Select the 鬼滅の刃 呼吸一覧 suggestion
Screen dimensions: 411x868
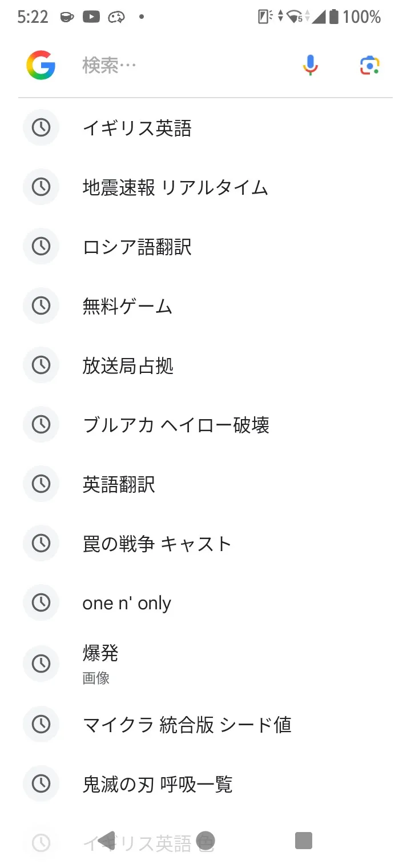click(158, 784)
